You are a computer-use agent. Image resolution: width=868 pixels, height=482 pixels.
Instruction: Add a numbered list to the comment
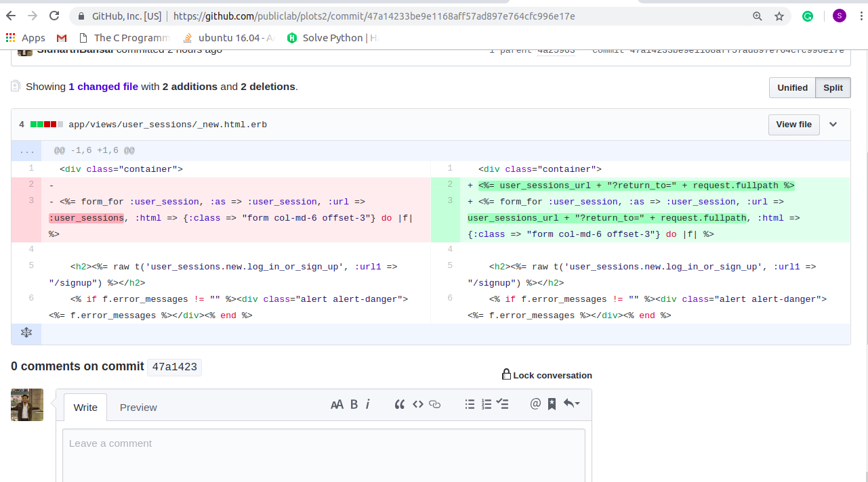point(486,403)
